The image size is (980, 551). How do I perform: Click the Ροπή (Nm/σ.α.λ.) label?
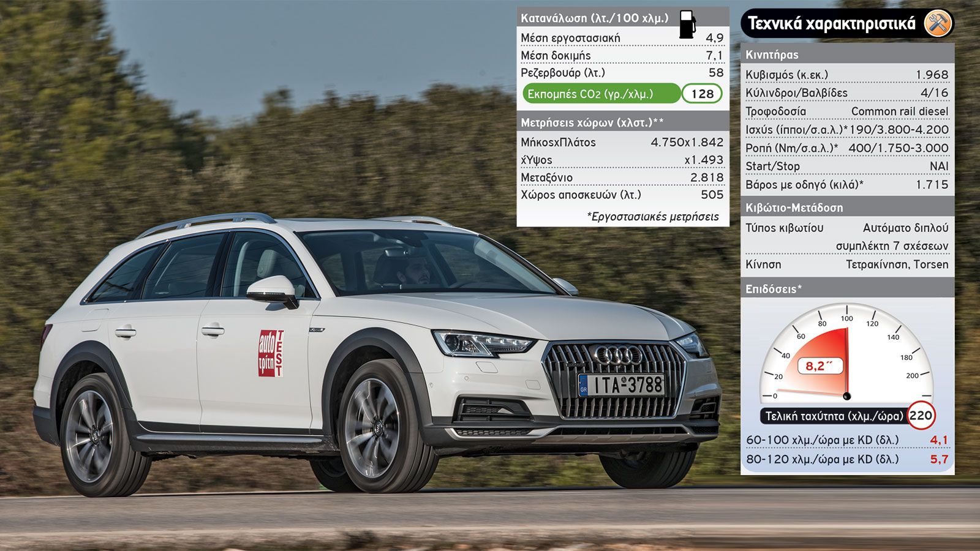point(791,148)
